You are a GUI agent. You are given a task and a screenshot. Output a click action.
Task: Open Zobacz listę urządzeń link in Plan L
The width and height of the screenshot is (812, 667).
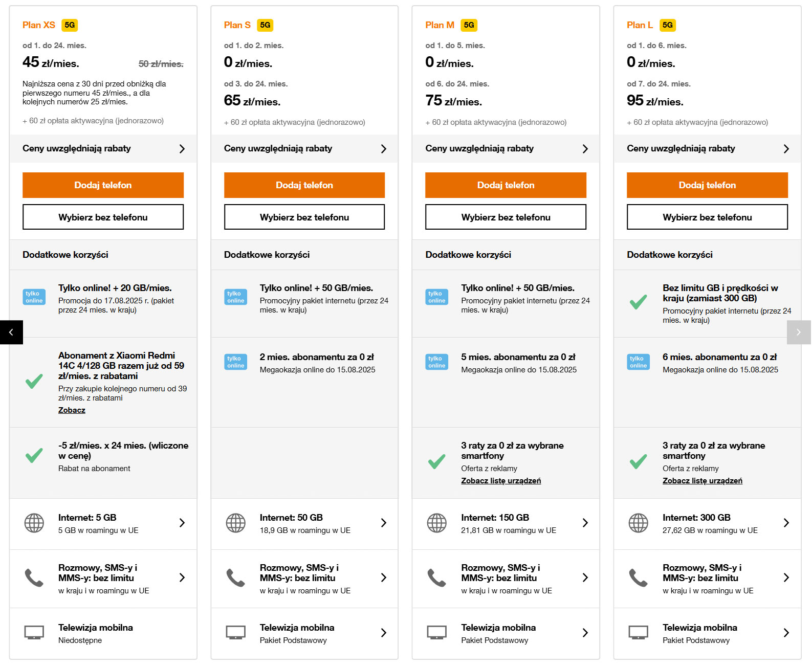[703, 481]
